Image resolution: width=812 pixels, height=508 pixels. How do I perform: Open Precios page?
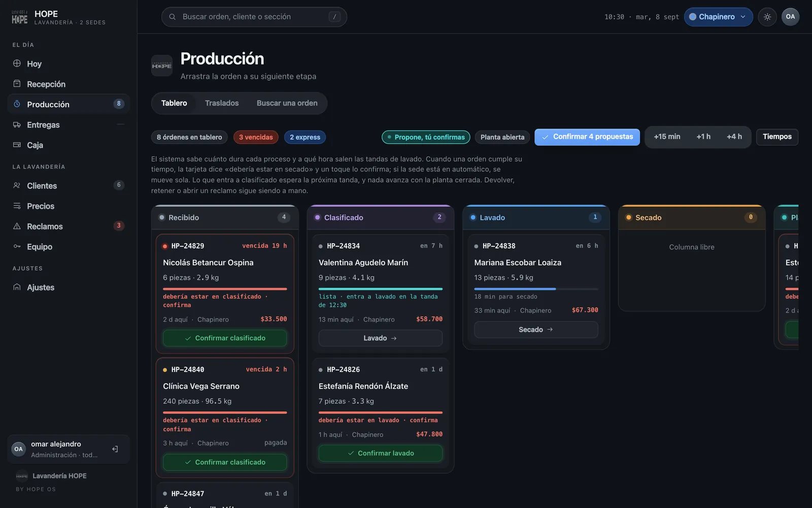tap(69, 206)
